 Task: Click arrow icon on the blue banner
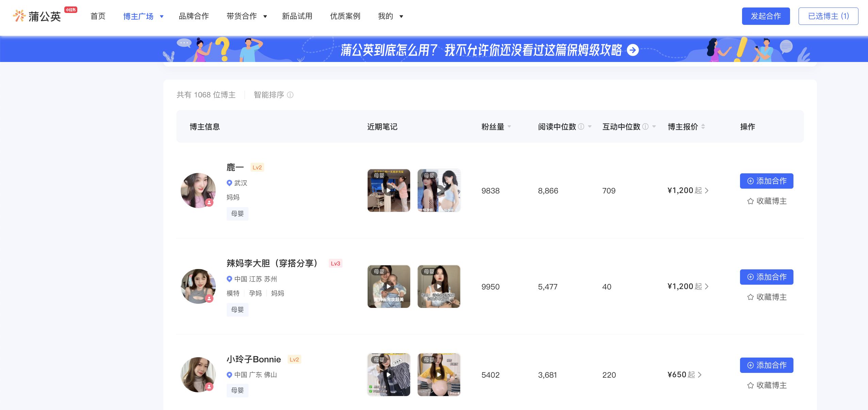[633, 50]
